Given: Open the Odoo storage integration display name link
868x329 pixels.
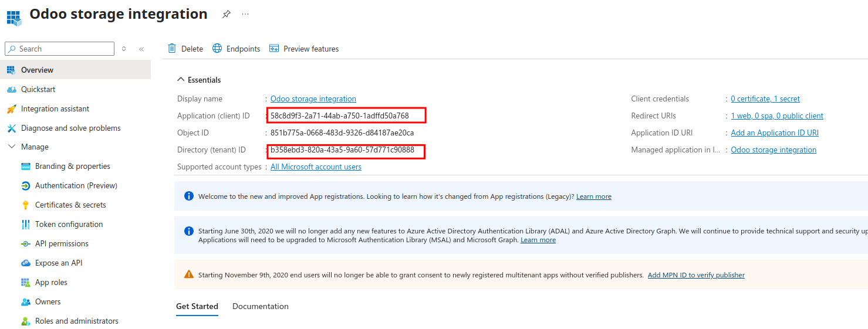Looking at the screenshot, I should [x=313, y=99].
